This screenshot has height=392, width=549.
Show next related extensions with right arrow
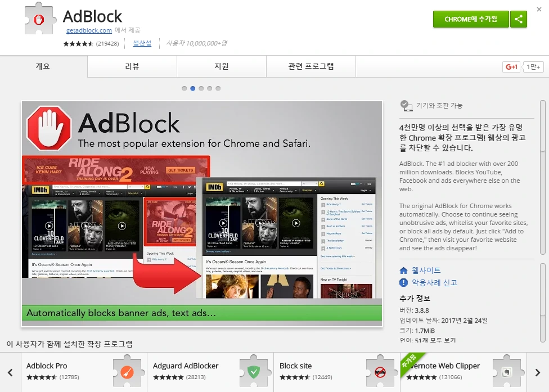point(538,373)
